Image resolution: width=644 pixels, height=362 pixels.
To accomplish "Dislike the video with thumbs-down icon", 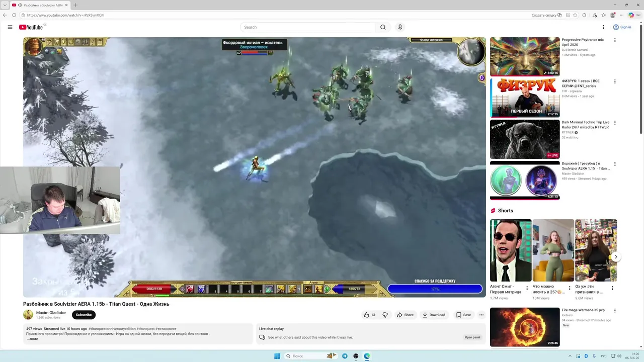I will point(385,315).
